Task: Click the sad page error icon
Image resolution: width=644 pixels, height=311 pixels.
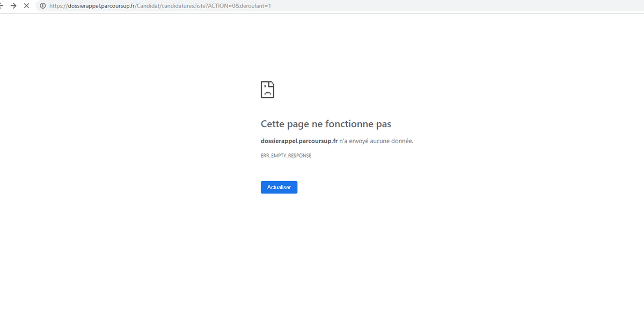Action: click(268, 90)
